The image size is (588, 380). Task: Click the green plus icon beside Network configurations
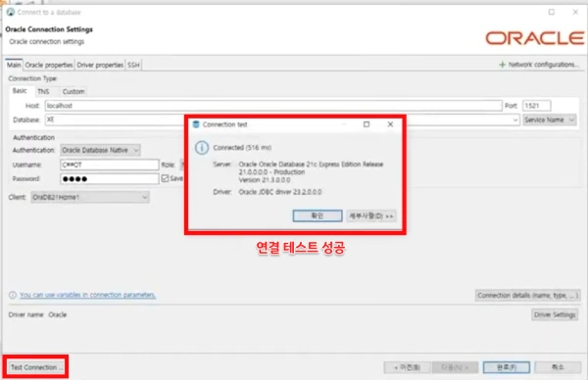[502, 65]
